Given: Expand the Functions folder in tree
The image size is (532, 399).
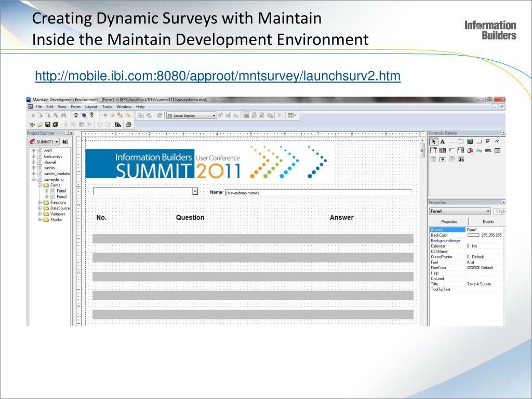Looking at the screenshot, I should point(40,203).
